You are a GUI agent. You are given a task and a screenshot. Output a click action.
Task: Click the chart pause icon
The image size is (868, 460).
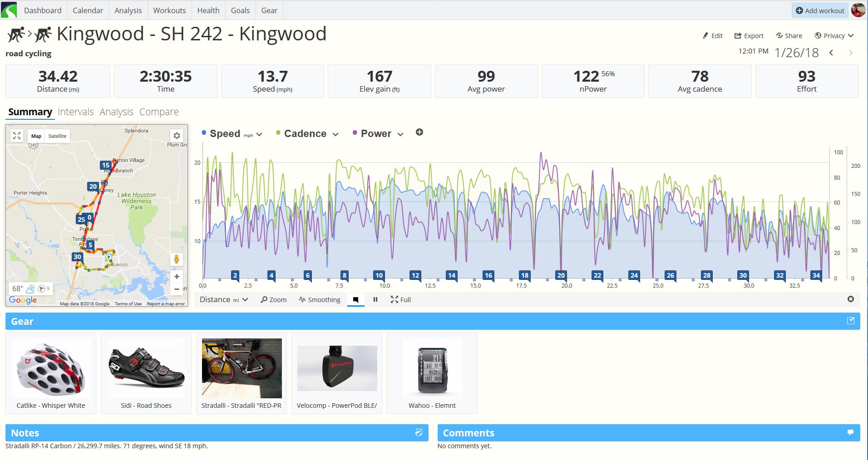tap(375, 299)
